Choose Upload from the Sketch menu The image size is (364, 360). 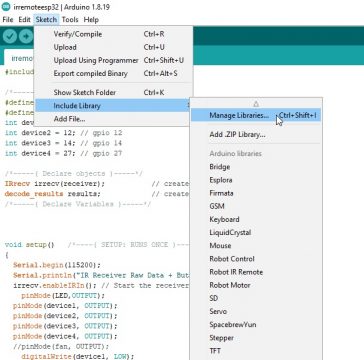coord(113,47)
